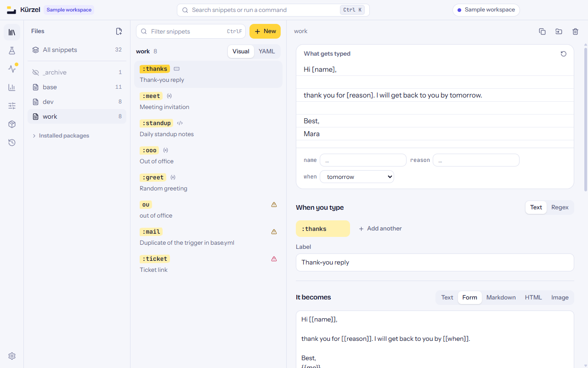The width and height of the screenshot is (588, 368).
Task: Open the flask test icon in sidebar
Action: (12, 51)
